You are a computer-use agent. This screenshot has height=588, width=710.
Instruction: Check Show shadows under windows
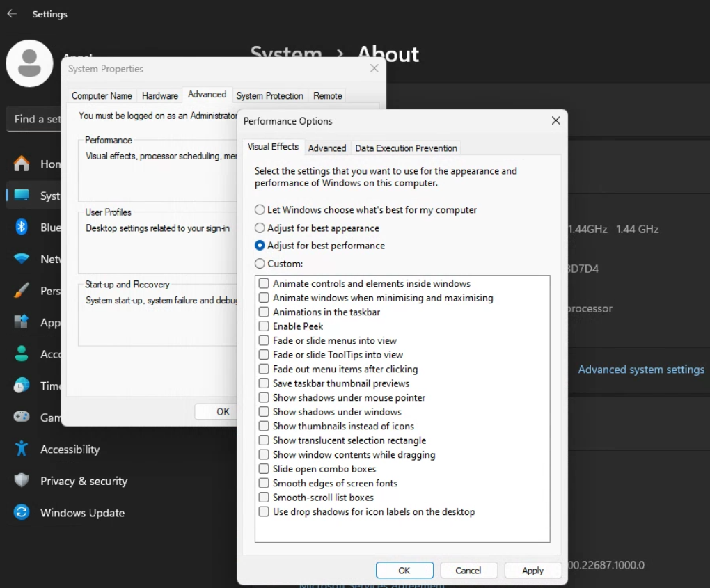point(264,411)
